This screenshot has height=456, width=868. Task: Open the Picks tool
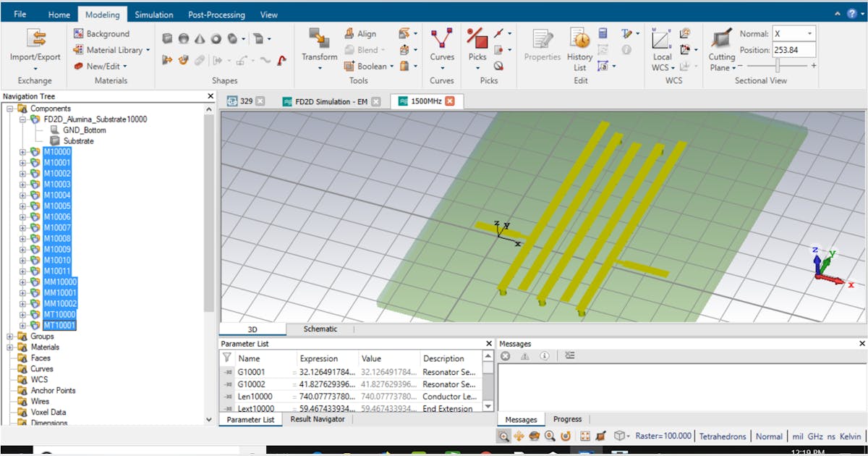477,40
